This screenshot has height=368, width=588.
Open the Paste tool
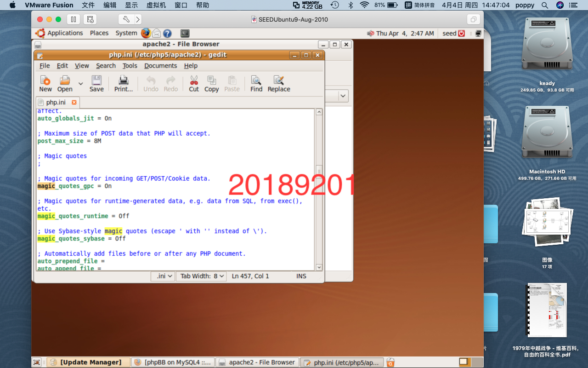(232, 83)
